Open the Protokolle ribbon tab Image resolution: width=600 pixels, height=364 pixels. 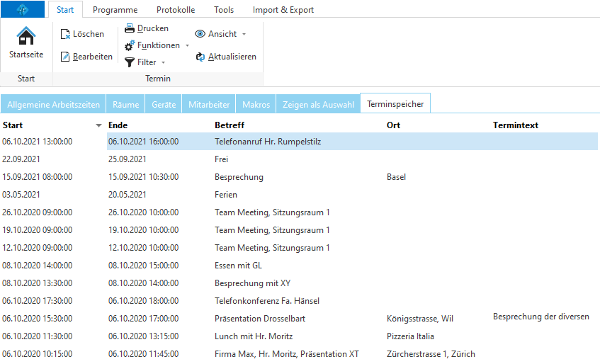point(176,10)
